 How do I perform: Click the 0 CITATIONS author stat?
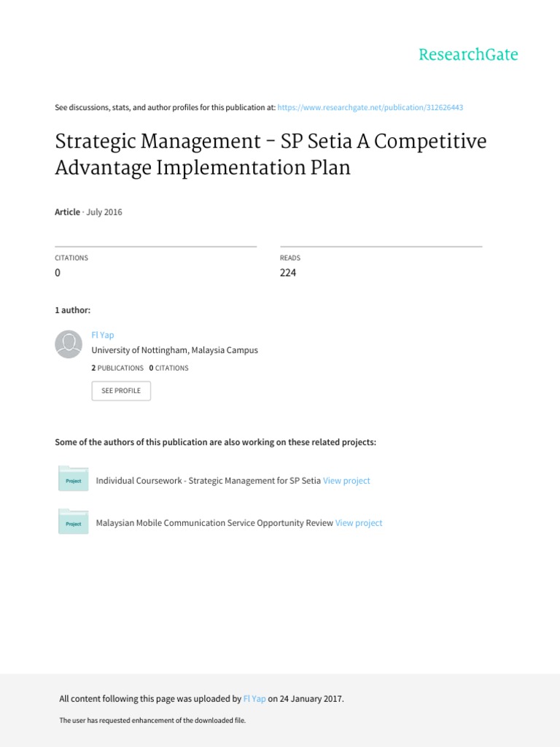point(168,368)
